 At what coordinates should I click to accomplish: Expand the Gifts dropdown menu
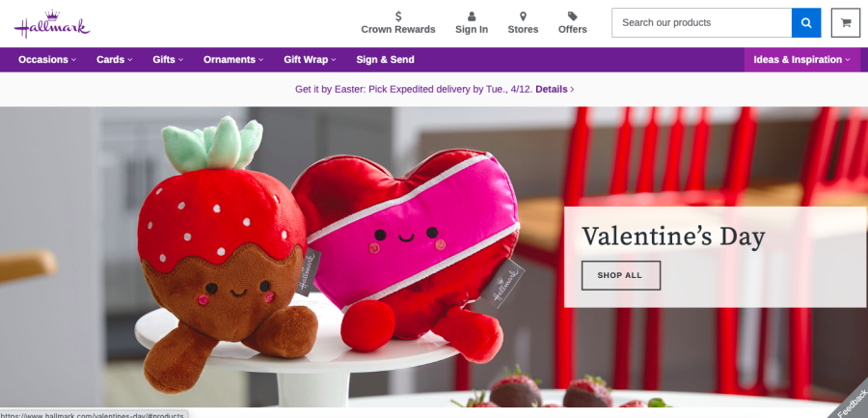pos(168,59)
